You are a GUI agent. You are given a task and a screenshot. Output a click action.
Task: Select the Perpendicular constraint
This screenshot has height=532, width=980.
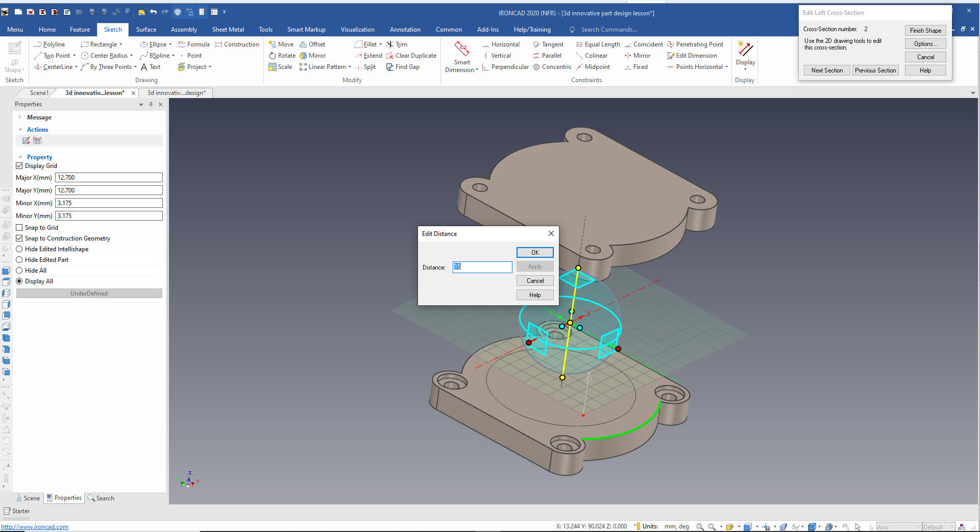(x=505, y=67)
